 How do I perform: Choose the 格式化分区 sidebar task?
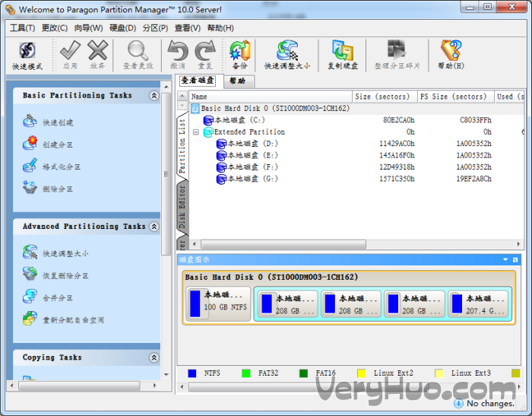click(52, 166)
